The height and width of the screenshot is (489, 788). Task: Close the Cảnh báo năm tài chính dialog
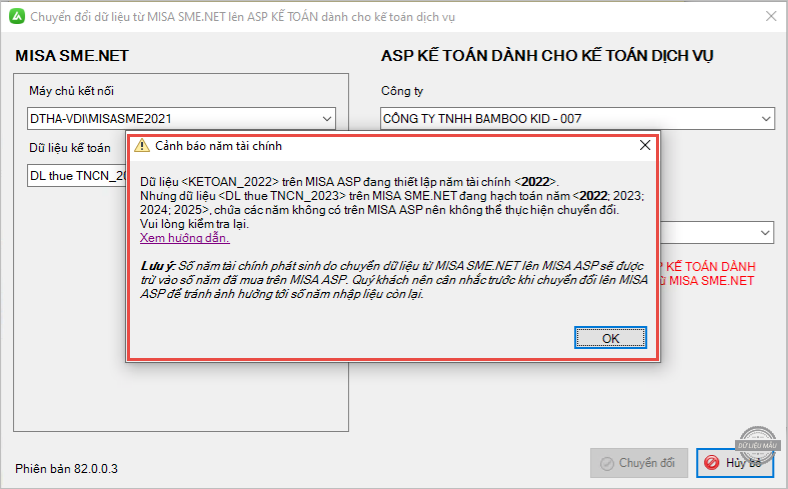tap(644, 146)
